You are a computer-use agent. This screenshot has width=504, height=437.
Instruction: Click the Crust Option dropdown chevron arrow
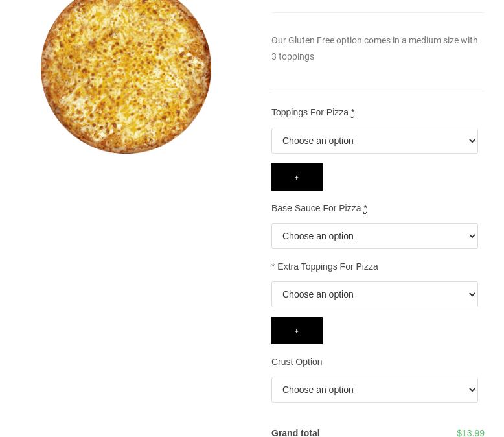point(471,390)
